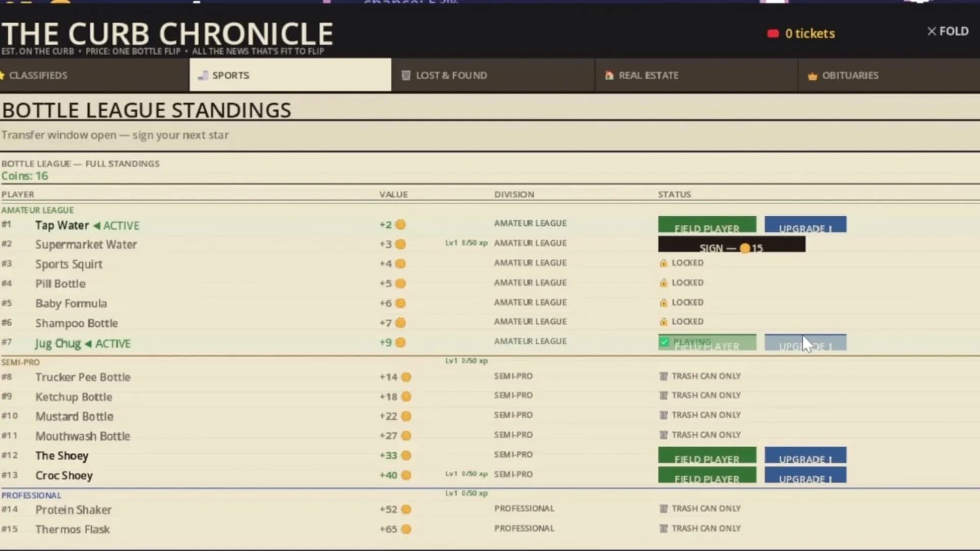The width and height of the screenshot is (980, 551).
Task: Click the VALUE column header
Action: tap(394, 194)
